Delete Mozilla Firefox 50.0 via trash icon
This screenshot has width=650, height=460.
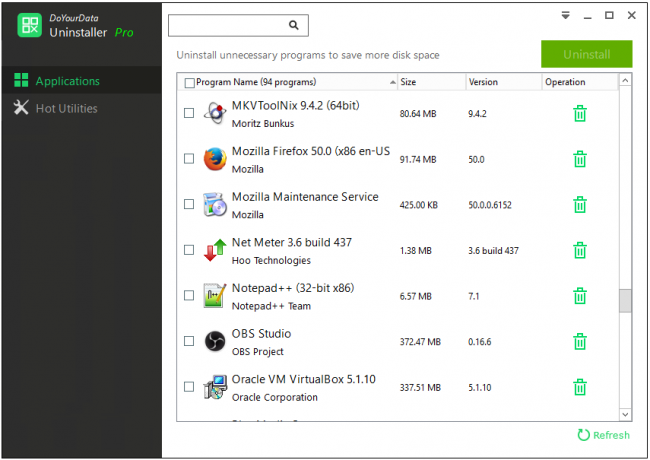pyautogui.click(x=579, y=159)
